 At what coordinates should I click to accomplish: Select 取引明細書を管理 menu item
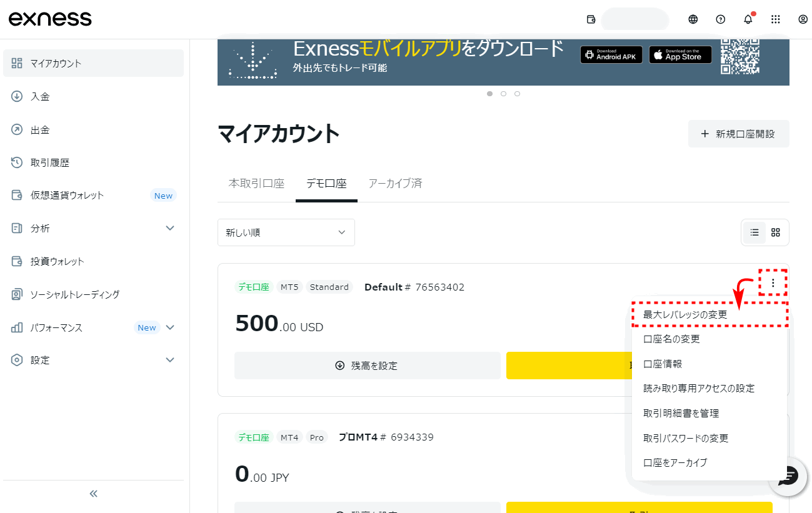click(709, 414)
